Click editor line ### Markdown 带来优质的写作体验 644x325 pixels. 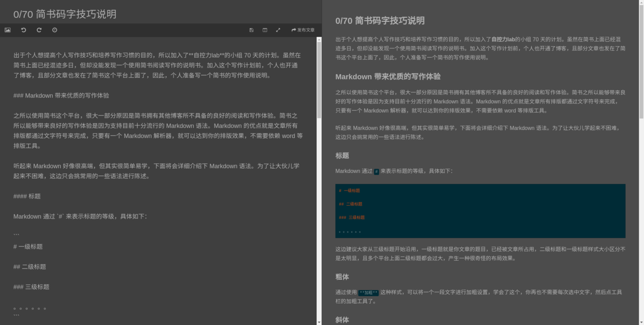(x=61, y=96)
